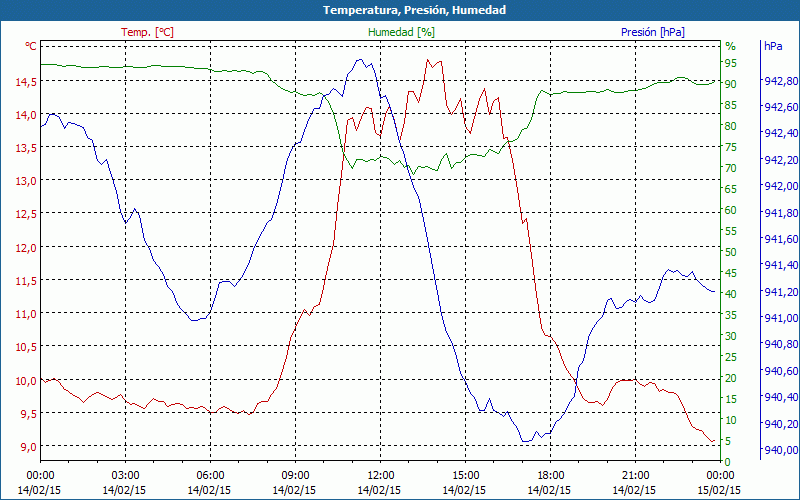Viewport: 800px width, 500px height.
Task: Click the chart title 'Temperatura, Presión, Humedad'
Action: [x=414, y=10]
